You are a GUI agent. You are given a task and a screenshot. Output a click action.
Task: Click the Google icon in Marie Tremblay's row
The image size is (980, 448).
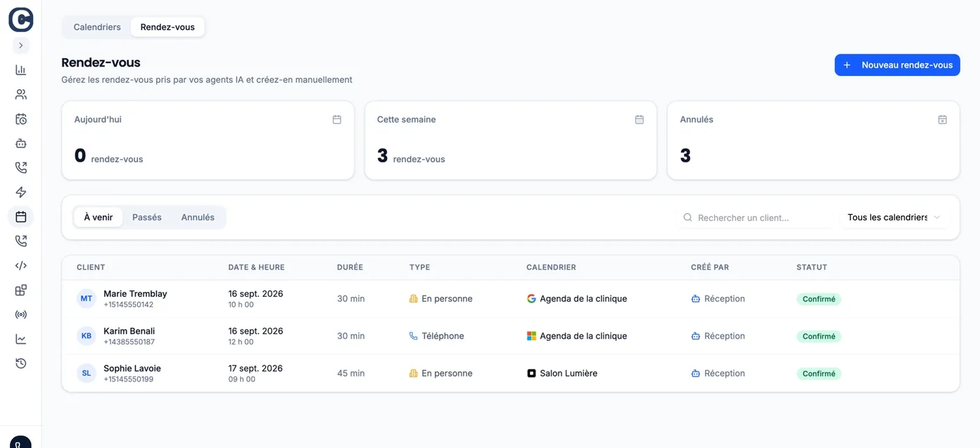click(531, 299)
